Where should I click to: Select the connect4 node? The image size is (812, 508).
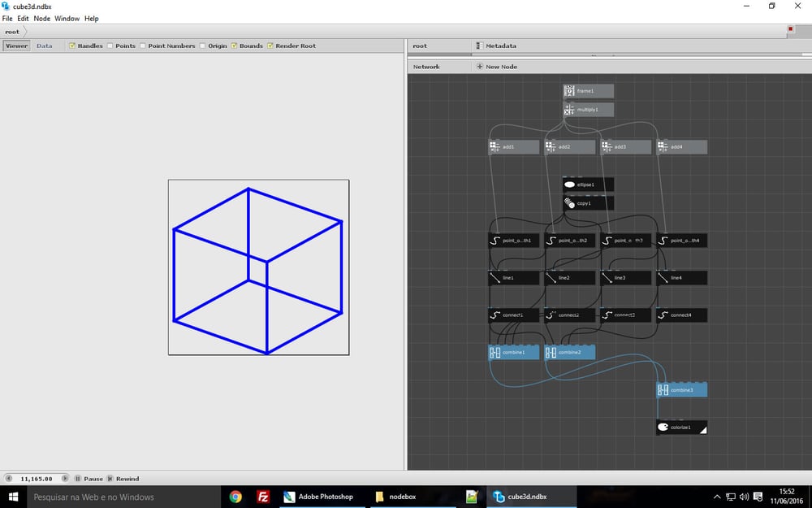click(681, 315)
